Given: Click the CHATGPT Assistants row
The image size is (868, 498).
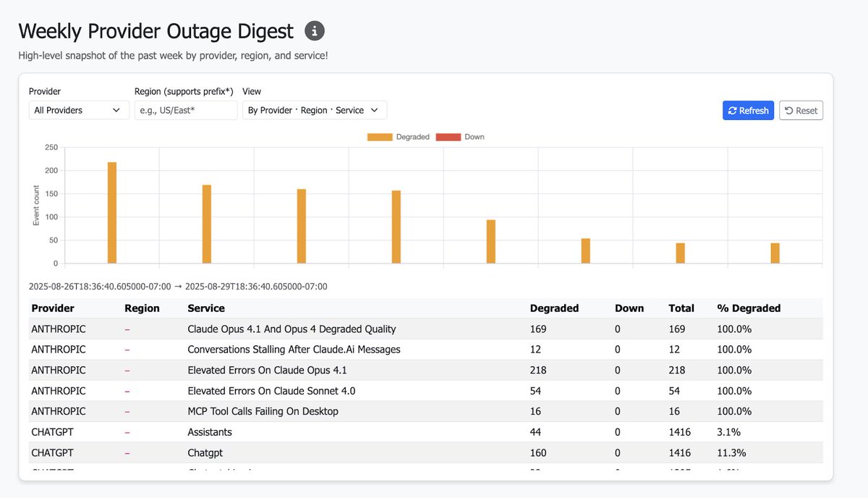Looking at the screenshot, I should (x=426, y=432).
